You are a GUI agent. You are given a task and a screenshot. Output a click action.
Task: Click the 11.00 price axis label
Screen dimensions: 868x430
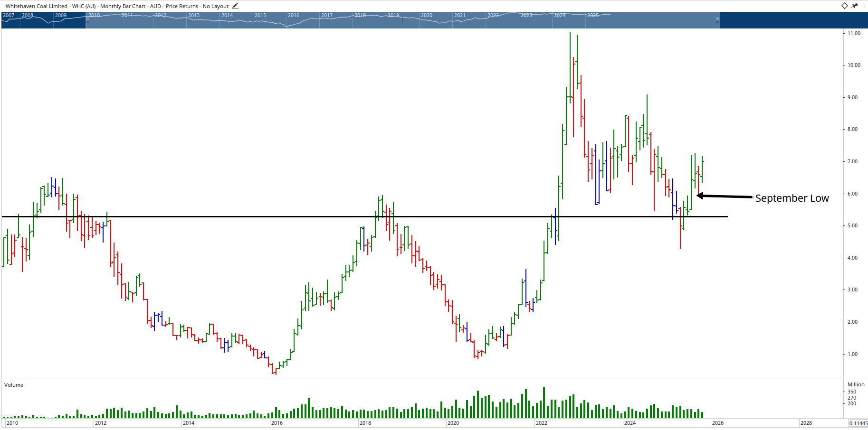point(854,33)
